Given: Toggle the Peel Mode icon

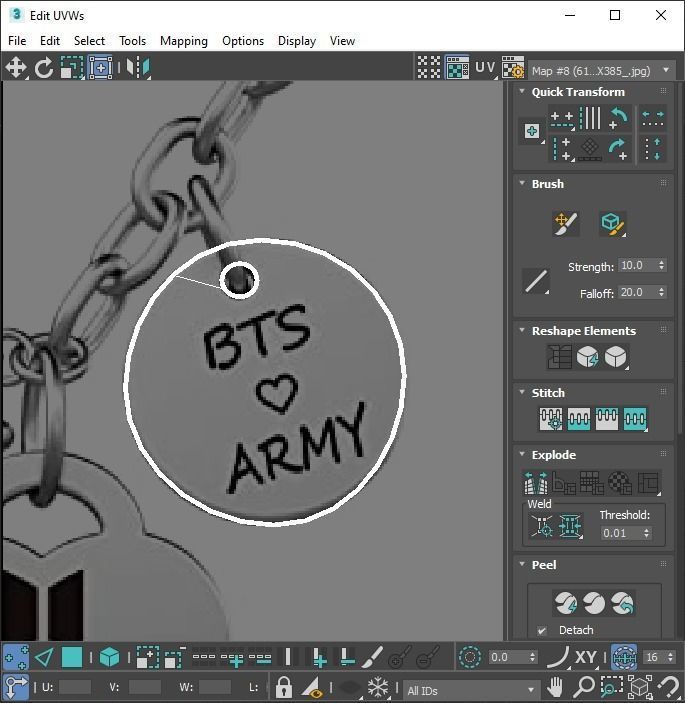Looking at the screenshot, I should click(594, 603).
